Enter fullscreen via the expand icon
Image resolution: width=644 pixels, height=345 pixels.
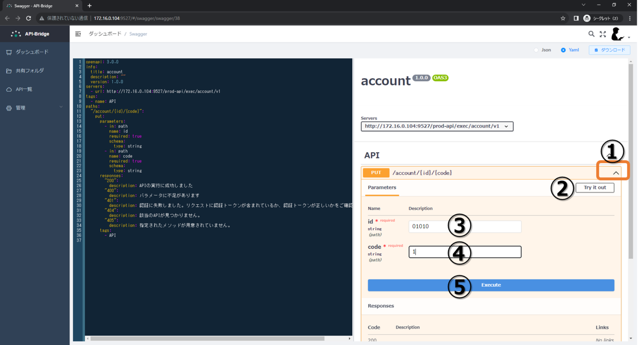point(603,34)
